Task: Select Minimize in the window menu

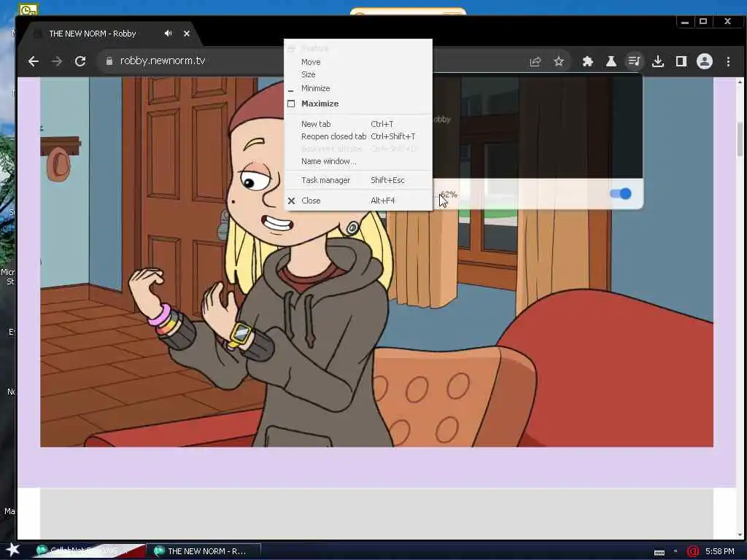Action: (x=358, y=88)
